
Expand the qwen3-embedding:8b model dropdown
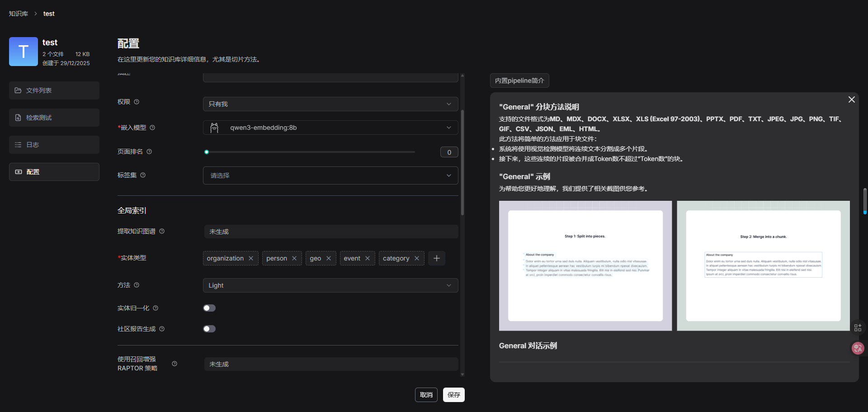click(x=330, y=128)
